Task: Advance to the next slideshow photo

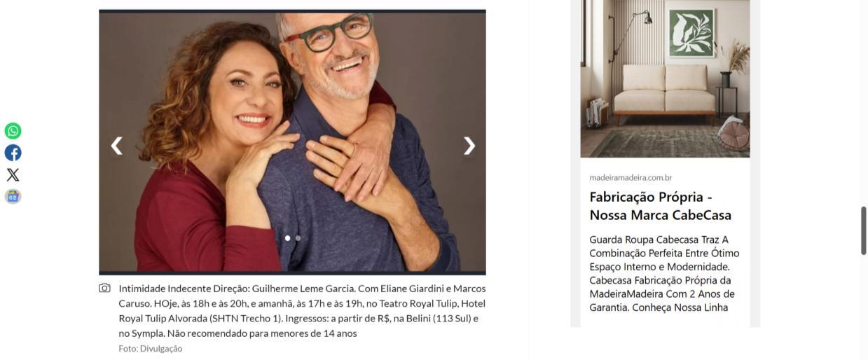Action: [469, 145]
